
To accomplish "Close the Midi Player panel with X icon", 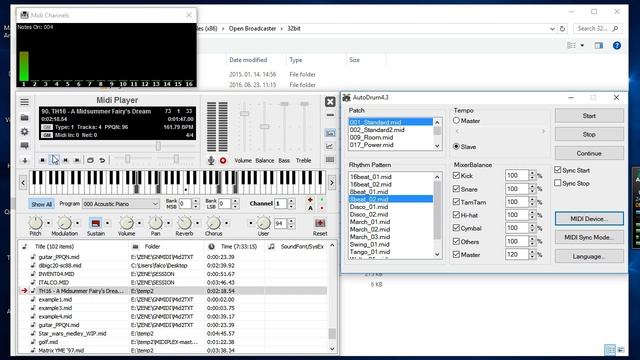I will [x=330, y=102].
